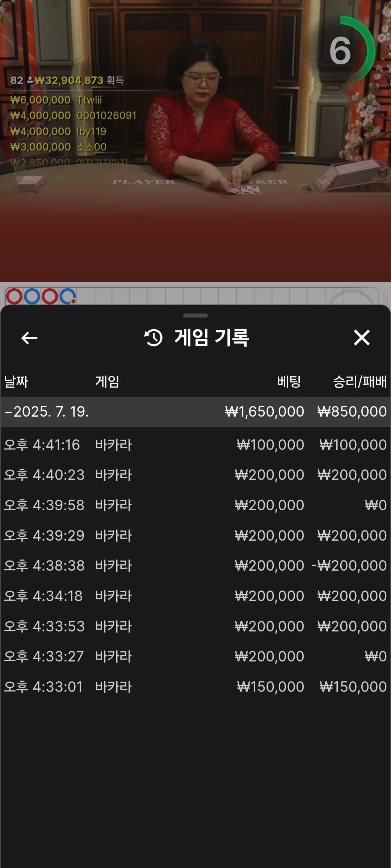Select the 오후 4:39:29 game row

(195, 536)
